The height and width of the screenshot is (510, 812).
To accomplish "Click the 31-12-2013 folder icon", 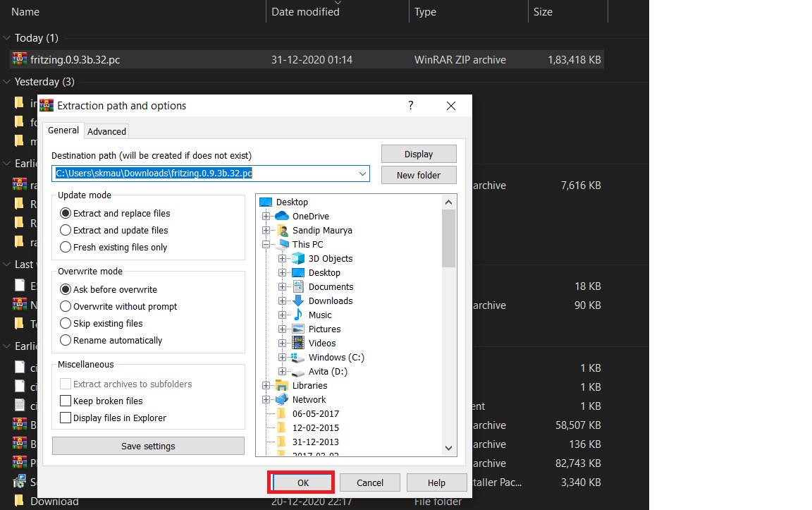I will pos(282,442).
